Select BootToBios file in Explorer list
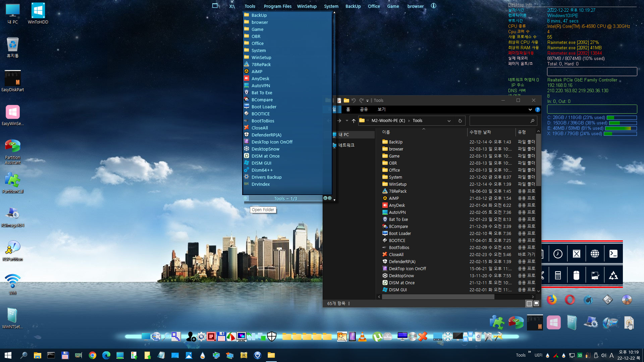644x362 pixels. (x=399, y=248)
